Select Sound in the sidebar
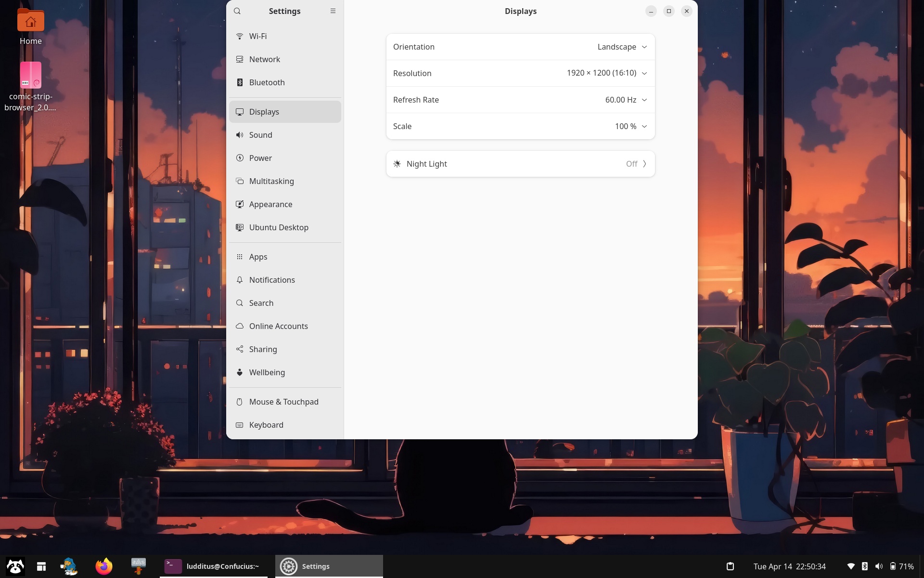This screenshot has width=924, height=578. tap(260, 135)
